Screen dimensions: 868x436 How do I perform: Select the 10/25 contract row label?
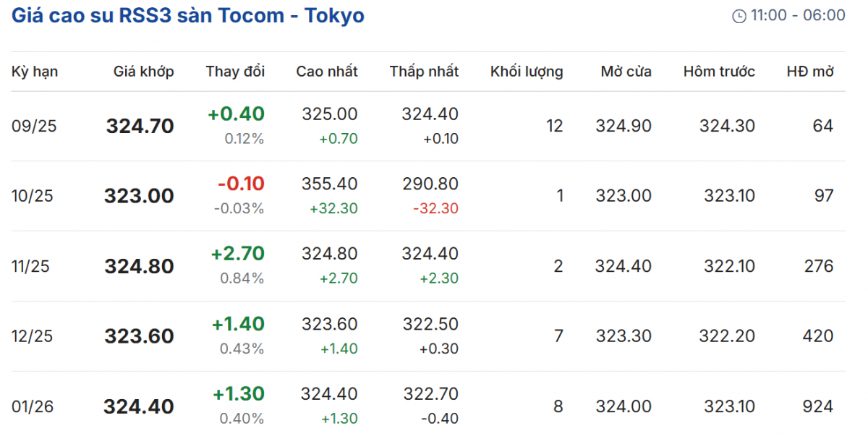33,196
